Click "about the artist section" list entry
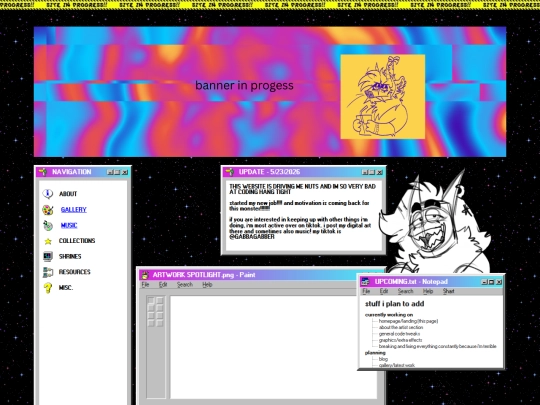 401,327
